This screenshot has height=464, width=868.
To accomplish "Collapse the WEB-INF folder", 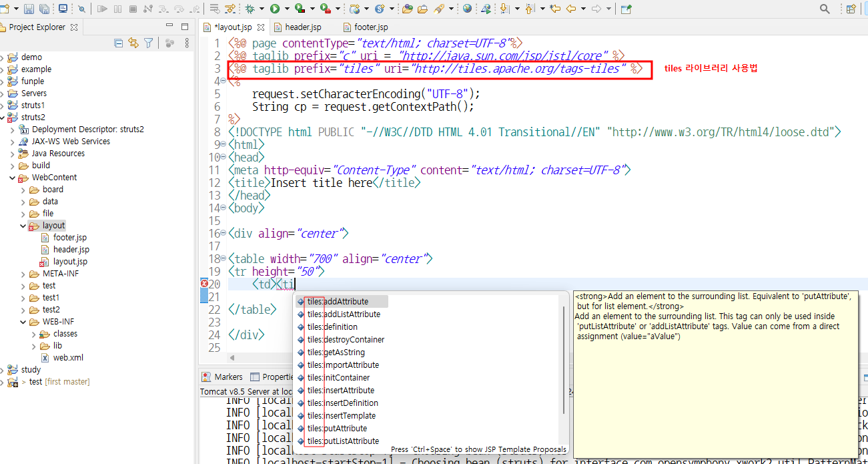I will pyautogui.click(x=23, y=322).
